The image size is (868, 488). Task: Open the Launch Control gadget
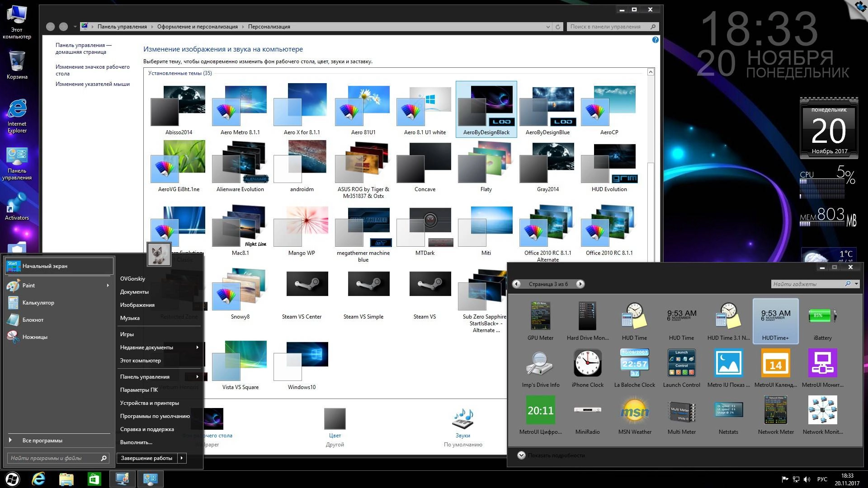[x=681, y=364]
